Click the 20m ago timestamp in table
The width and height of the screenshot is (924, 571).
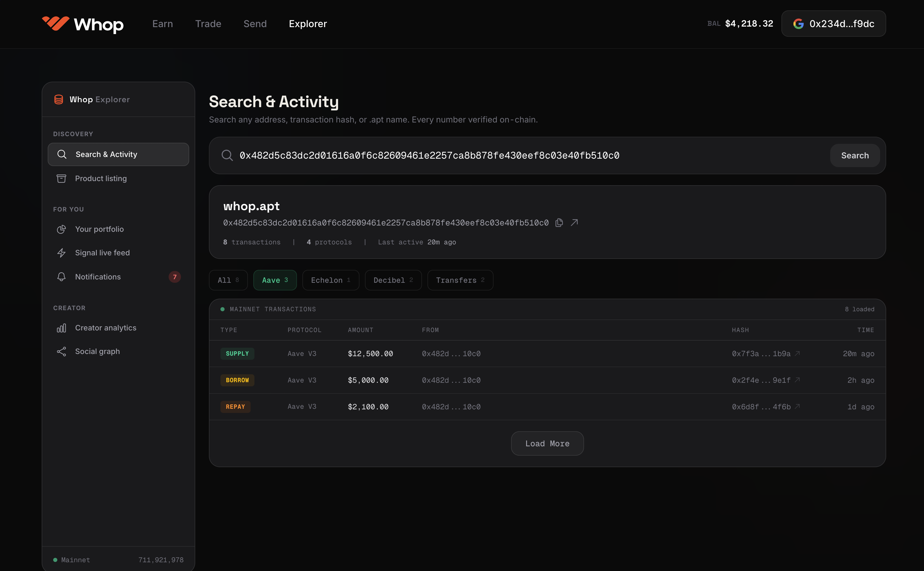(858, 353)
